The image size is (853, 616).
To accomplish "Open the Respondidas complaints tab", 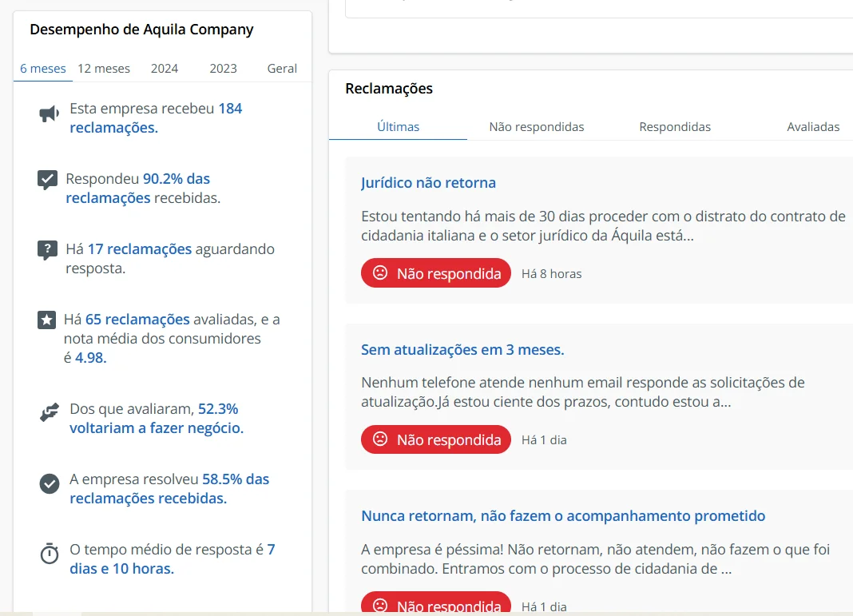I will (675, 127).
